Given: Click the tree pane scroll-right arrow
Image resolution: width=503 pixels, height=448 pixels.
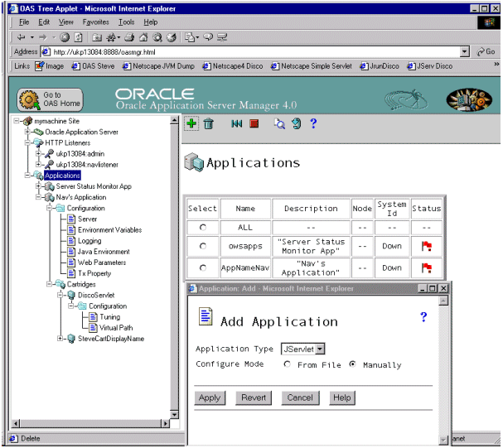Looking at the screenshot, I should point(165,424).
